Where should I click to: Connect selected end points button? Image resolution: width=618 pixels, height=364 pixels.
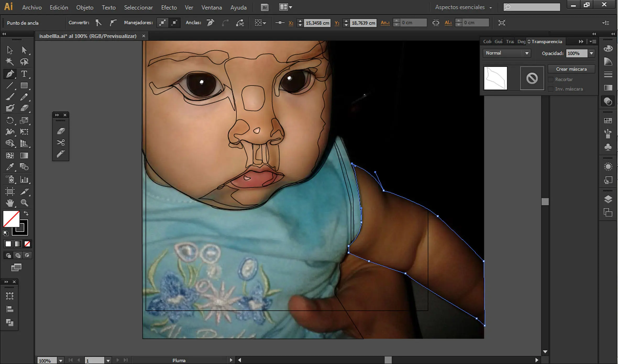(x=225, y=23)
